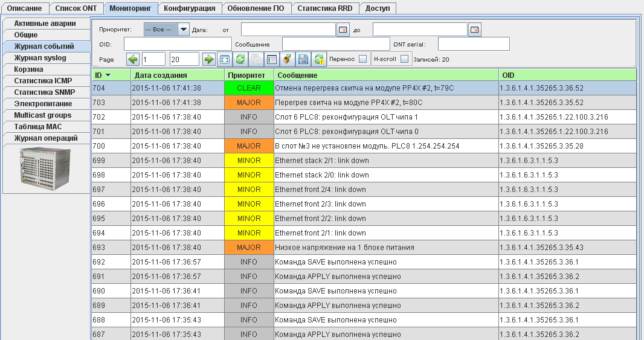This screenshot has height=340, width=644.
Task: Open the calendar picker for the 'до' date
Action: [475, 30]
